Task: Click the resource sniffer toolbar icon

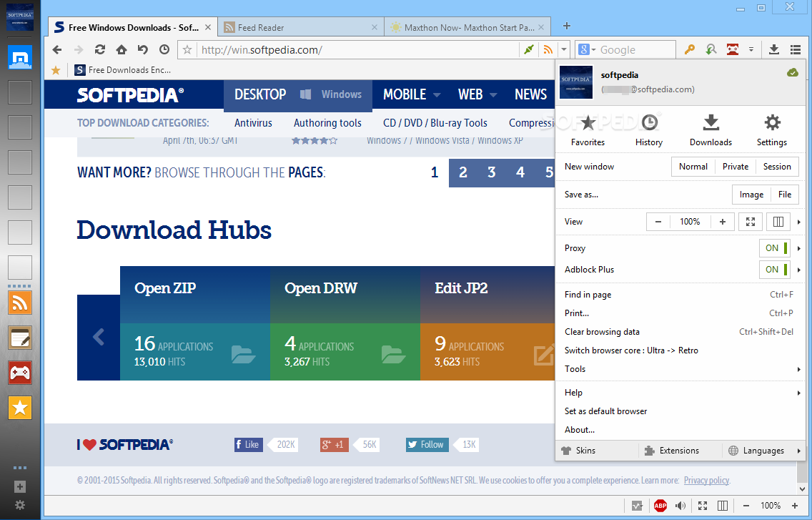Action: [x=711, y=49]
